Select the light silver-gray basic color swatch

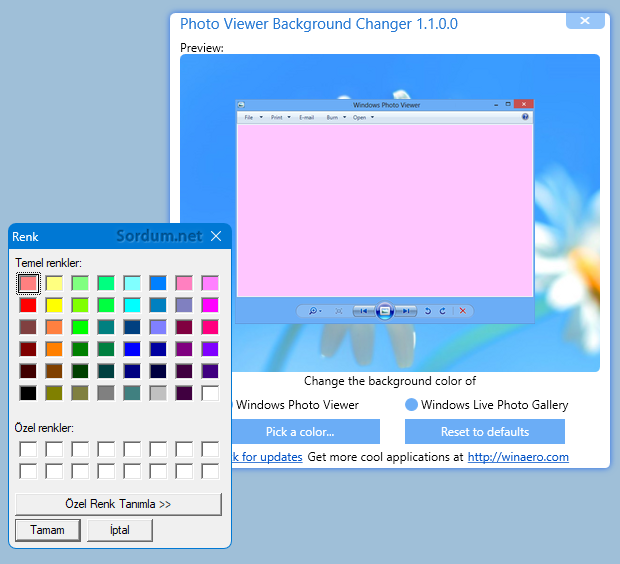pos(158,394)
